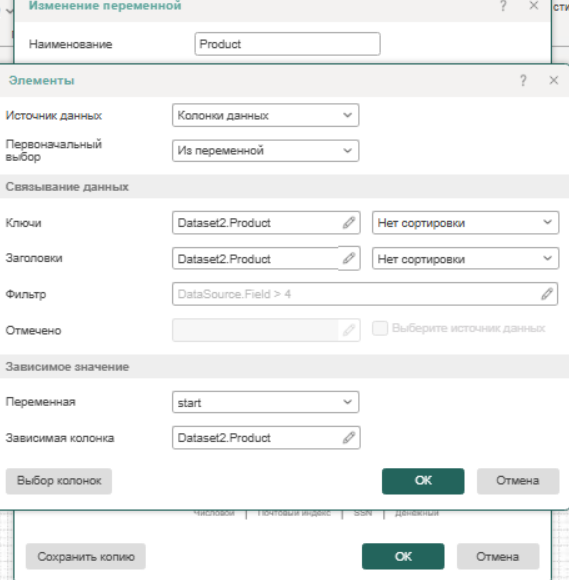Edit Dependent column expression pencil icon

349,438
